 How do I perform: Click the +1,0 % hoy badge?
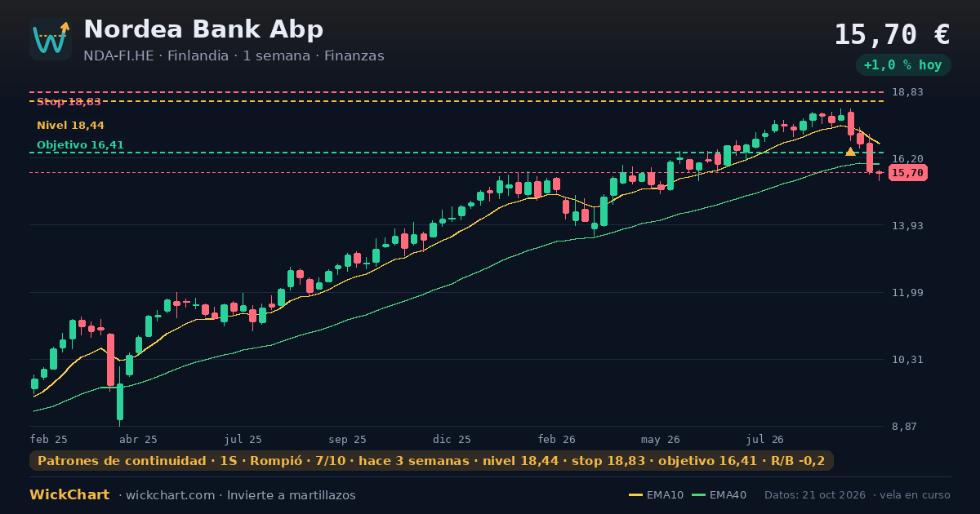tap(903, 65)
